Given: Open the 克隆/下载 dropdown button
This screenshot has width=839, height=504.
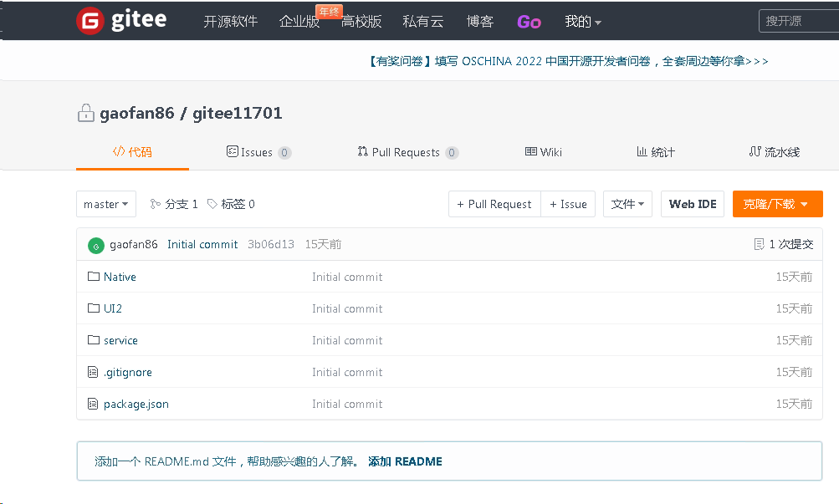Looking at the screenshot, I should pyautogui.click(x=777, y=204).
